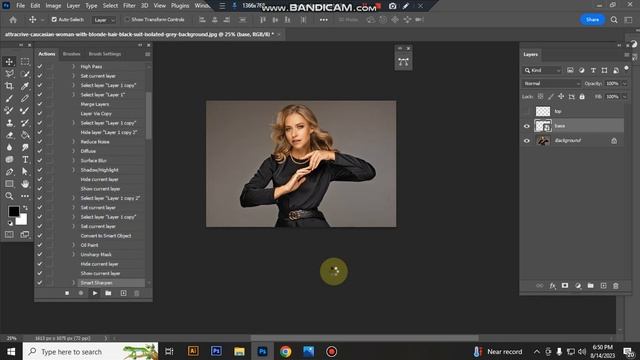Open the Photoshop search icon
Image resolution: width=640 pixels, height=360 pixels.
614,20
